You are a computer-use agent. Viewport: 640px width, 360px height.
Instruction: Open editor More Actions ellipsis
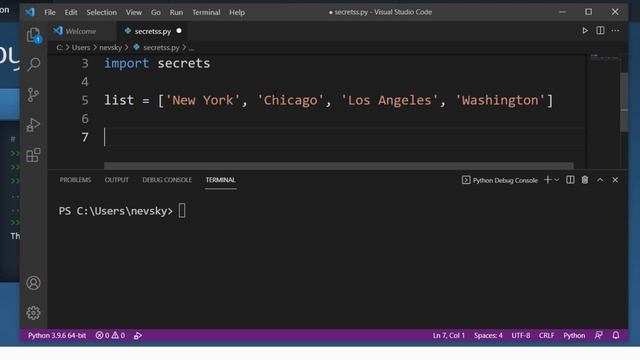coord(615,31)
